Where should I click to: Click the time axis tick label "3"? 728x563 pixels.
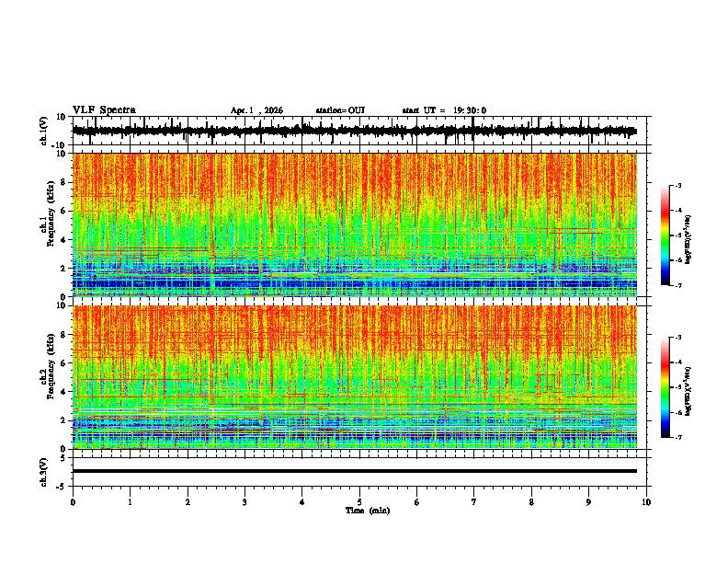(245, 502)
